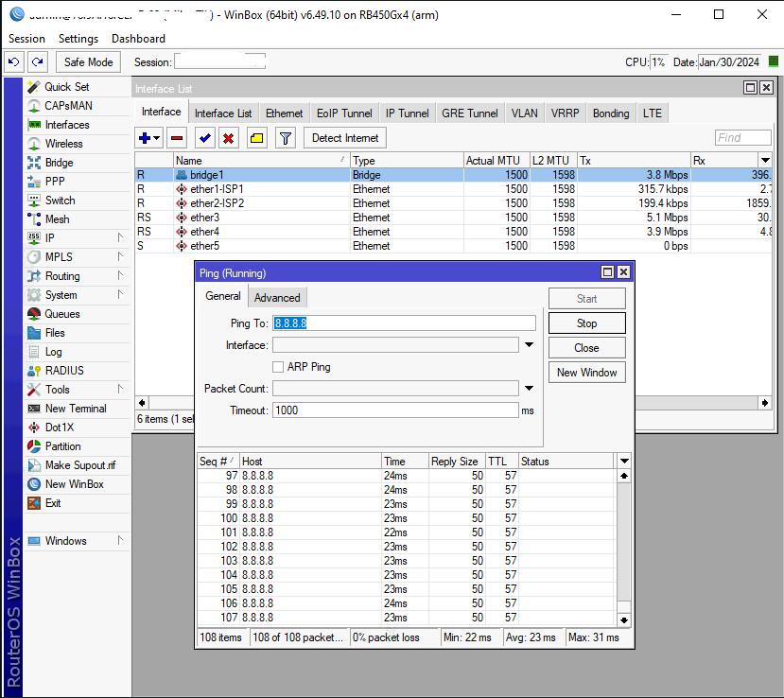Expand the Tools submenu
The image size is (784, 698).
click(120, 390)
